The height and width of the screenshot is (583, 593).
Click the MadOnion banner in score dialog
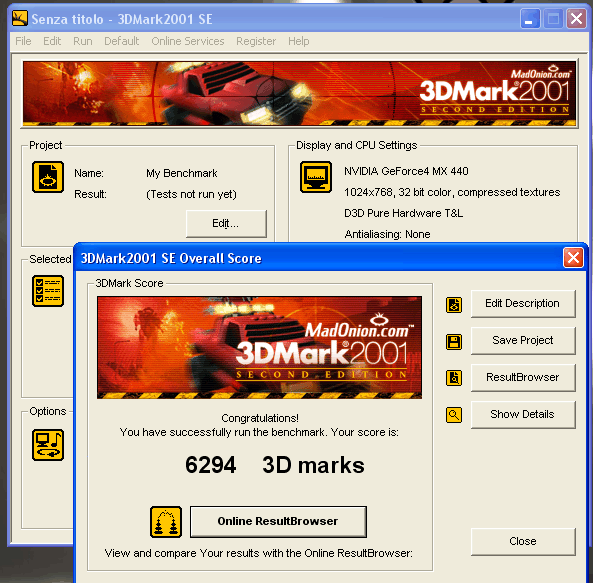259,347
